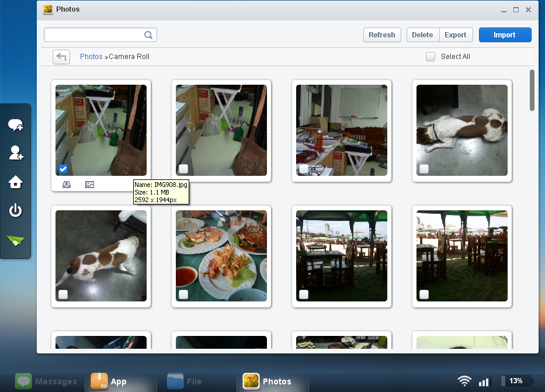Click the download icon under first photo
The height and width of the screenshot is (392, 545).
tap(67, 185)
